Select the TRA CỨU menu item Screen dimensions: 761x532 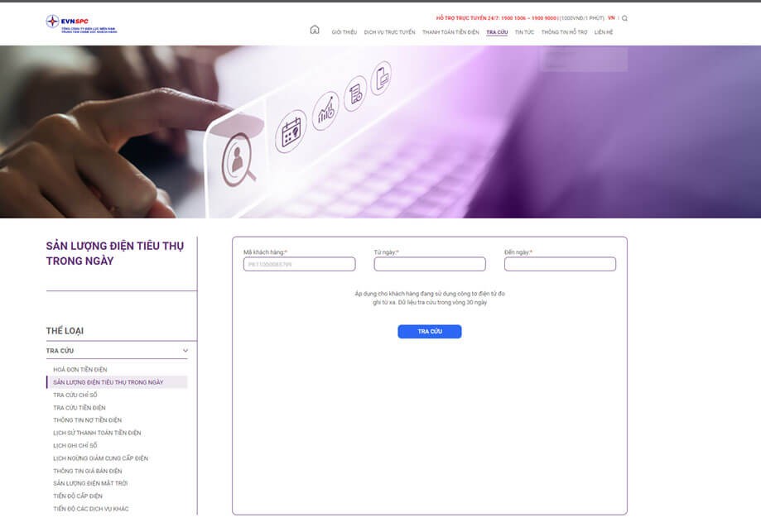[497, 32]
